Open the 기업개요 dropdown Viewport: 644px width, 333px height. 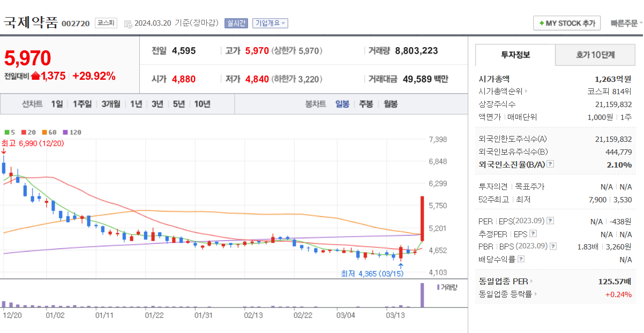point(271,23)
